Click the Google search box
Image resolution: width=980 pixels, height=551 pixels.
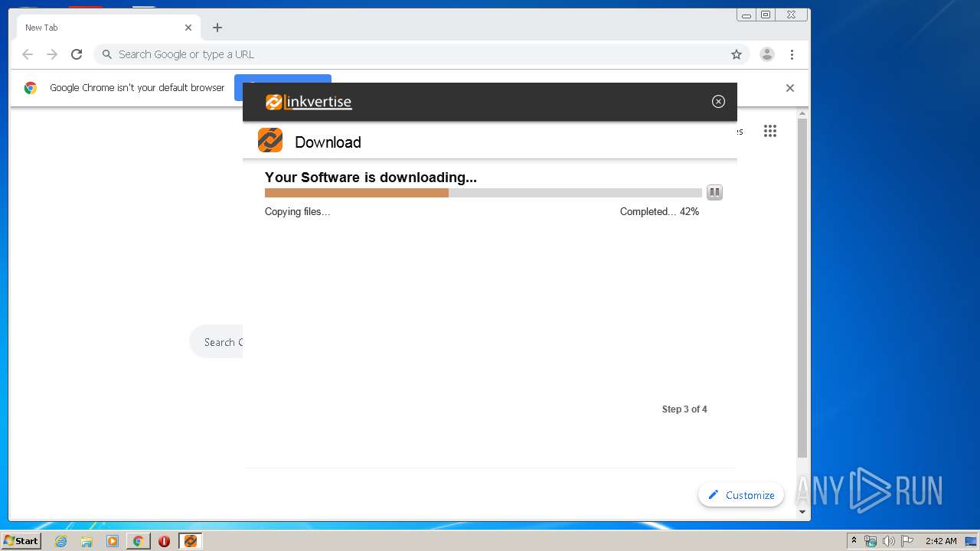(x=216, y=342)
